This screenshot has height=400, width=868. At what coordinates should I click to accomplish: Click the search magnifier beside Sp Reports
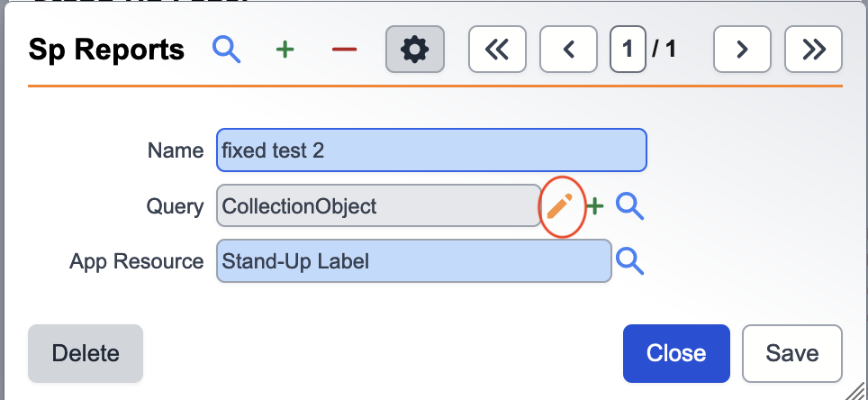click(226, 50)
